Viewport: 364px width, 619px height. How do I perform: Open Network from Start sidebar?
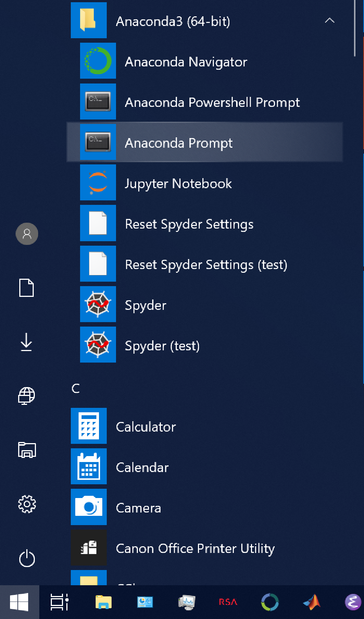click(x=27, y=396)
